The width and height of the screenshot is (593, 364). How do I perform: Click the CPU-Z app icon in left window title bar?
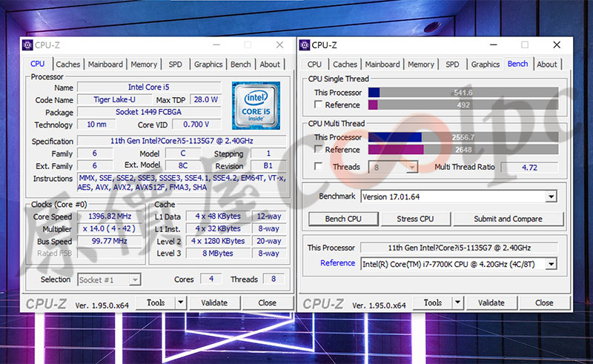click(x=27, y=45)
